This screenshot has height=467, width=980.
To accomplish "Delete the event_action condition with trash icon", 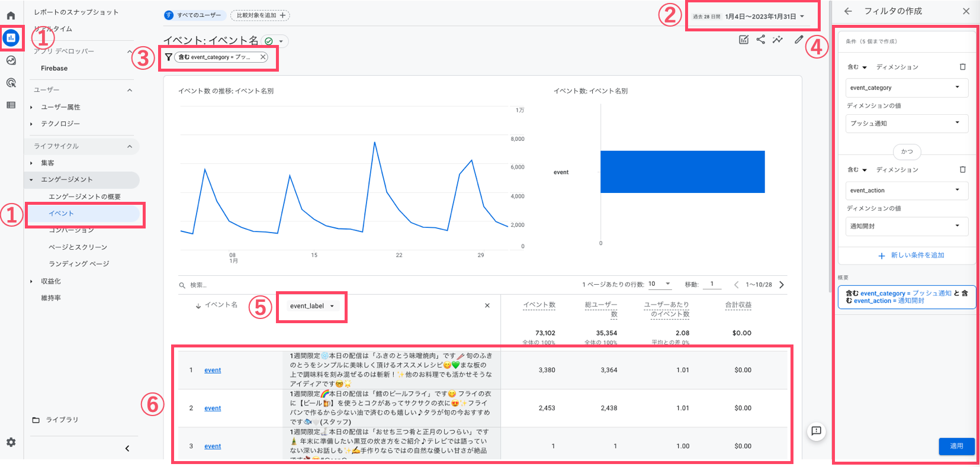I will [963, 169].
